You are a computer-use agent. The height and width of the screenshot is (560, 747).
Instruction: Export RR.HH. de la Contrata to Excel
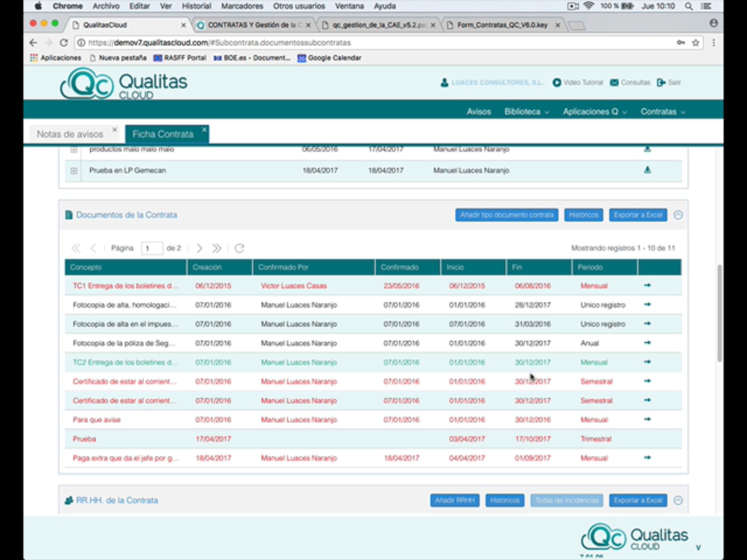click(x=638, y=500)
